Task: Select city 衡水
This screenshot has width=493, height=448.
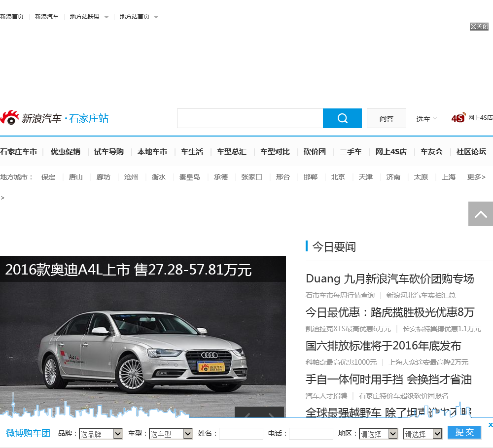Action: (x=158, y=177)
